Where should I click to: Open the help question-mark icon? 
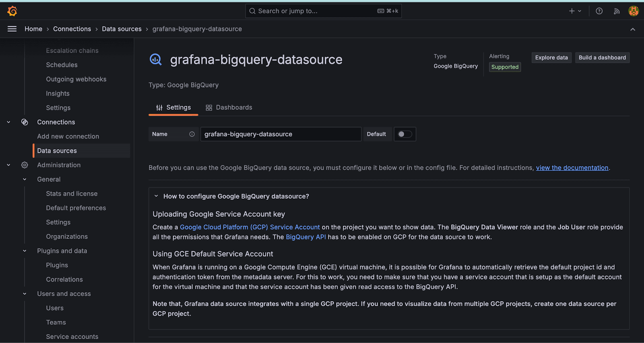click(x=599, y=11)
